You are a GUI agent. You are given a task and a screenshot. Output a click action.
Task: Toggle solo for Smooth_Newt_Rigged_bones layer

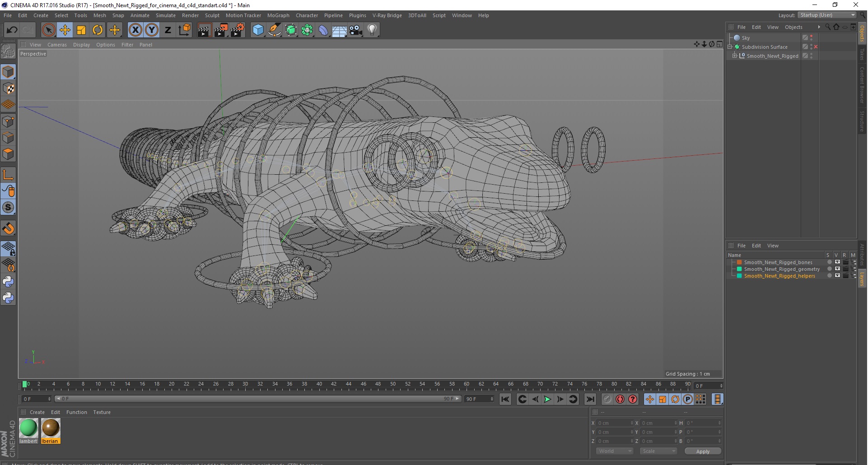tap(829, 262)
